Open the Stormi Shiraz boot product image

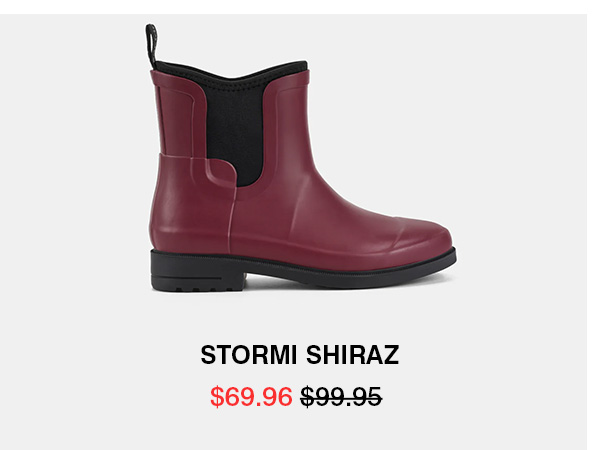click(x=302, y=158)
